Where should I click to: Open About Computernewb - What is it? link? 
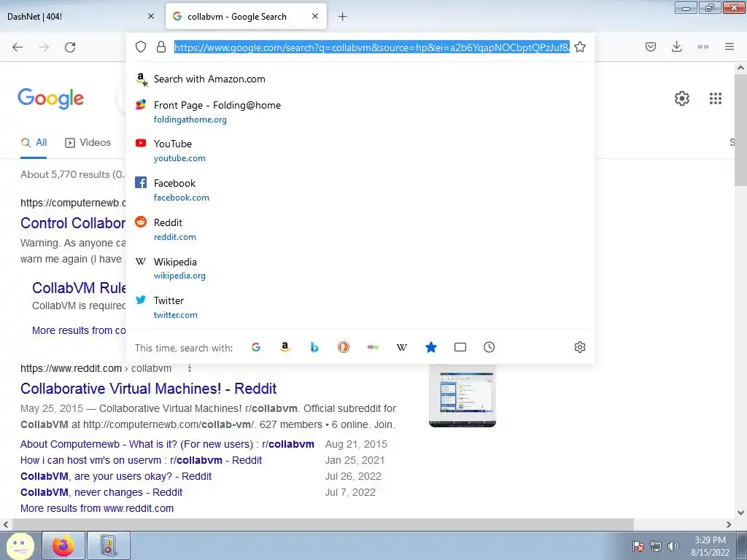click(x=167, y=444)
